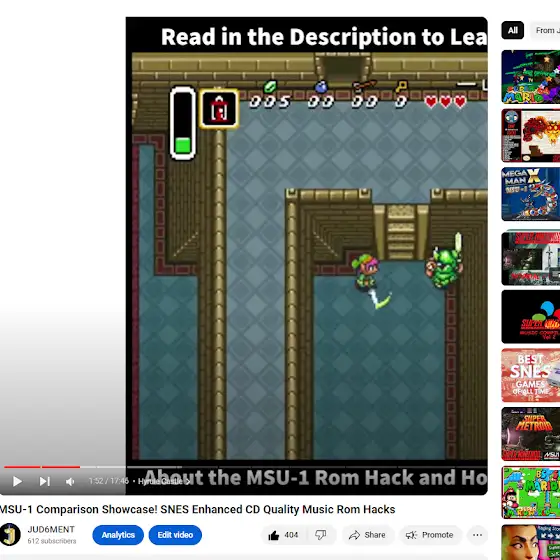Skip to next video with the next icon
Image resolution: width=560 pixels, height=560 pixels.
pos(45,481)
